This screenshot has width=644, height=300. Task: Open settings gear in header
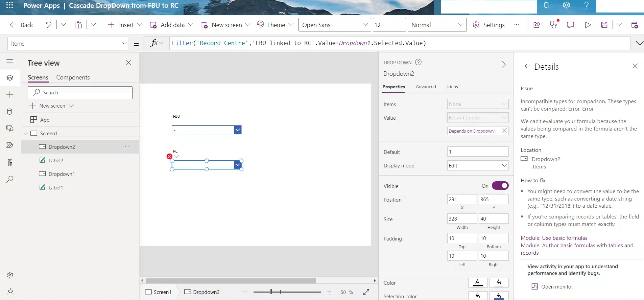click(x=566, y=5)
